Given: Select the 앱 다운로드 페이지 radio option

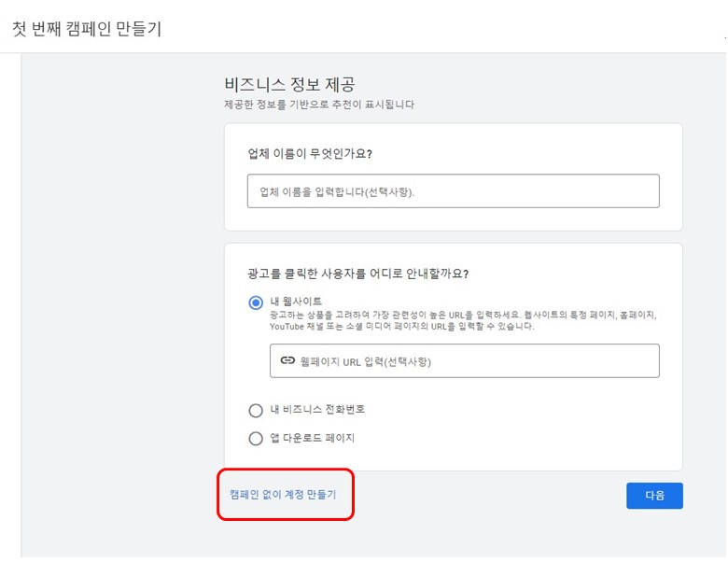Looking at the screenshot, I should pos(256,438).
